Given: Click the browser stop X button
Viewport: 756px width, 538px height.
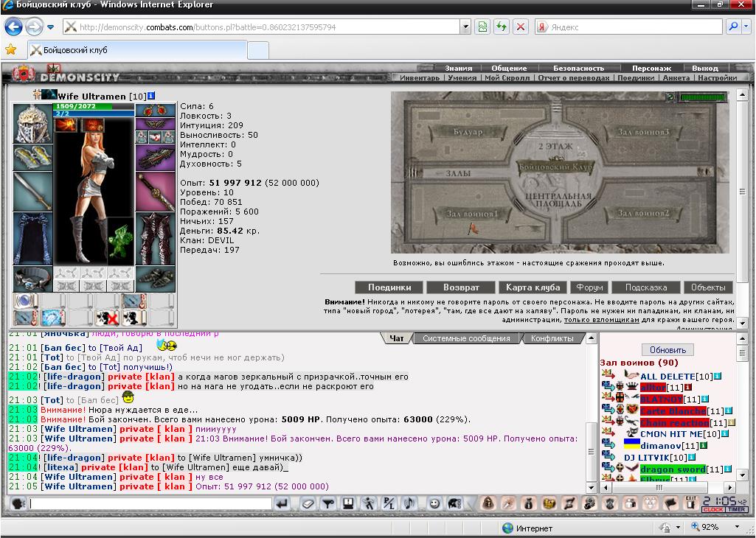Looking at the screenshot, I should [520, 27].
